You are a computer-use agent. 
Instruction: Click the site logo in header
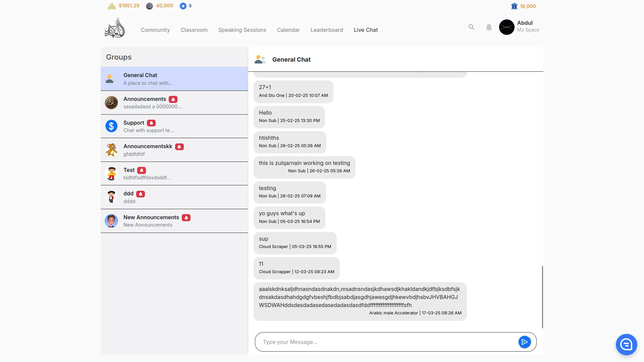115,28
